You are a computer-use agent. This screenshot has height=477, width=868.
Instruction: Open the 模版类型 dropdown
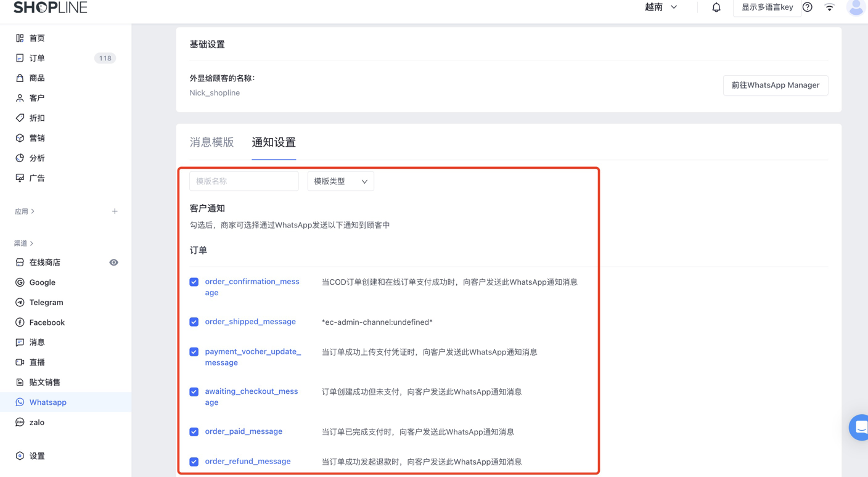(x=340, y=181)
